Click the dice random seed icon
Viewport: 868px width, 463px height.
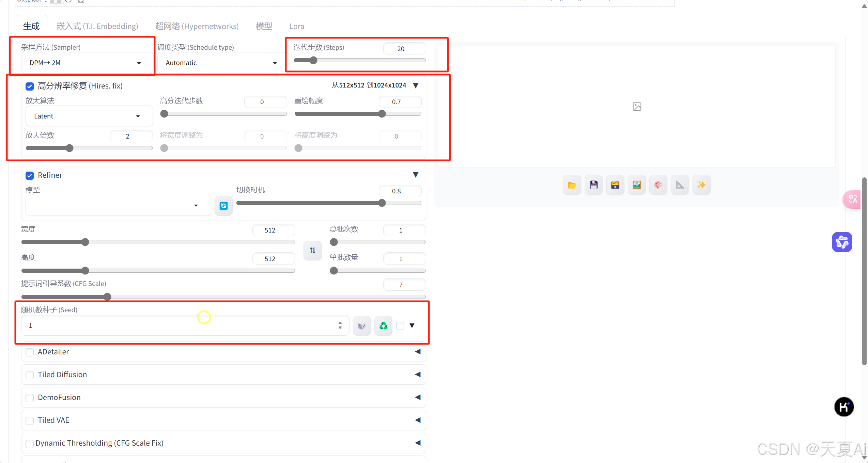pos(361,326)
